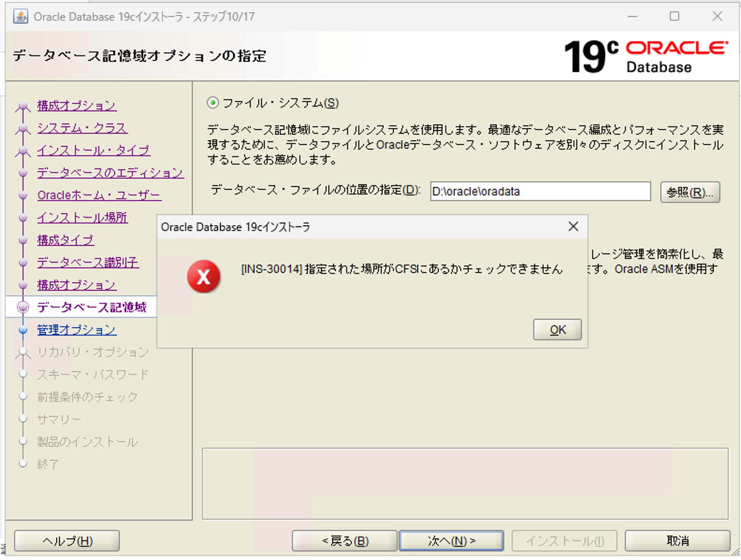This screenshot has width=741, height=560.
Task: Click the step marker beside 管理オプション
Action: tap(23, 330)
